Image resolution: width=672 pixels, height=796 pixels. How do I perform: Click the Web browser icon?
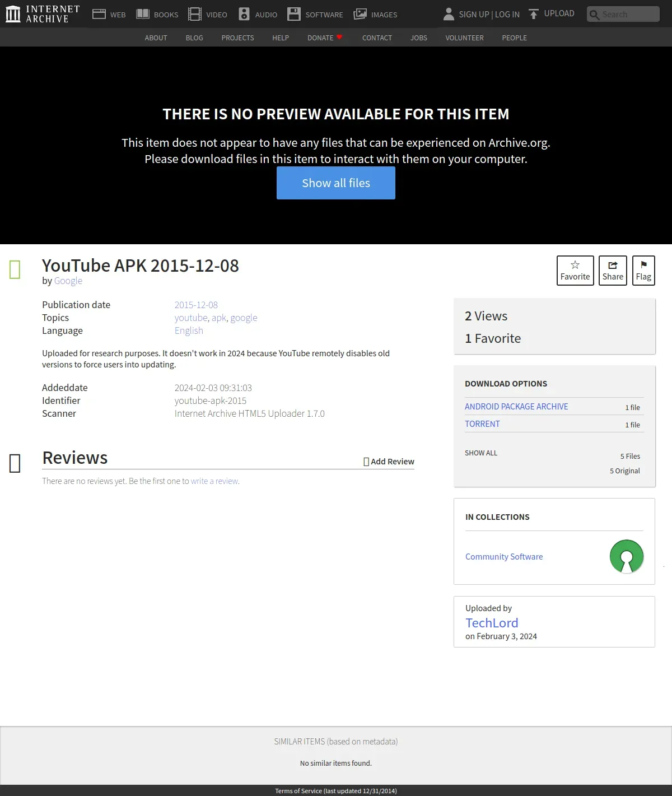click(99, 14)
